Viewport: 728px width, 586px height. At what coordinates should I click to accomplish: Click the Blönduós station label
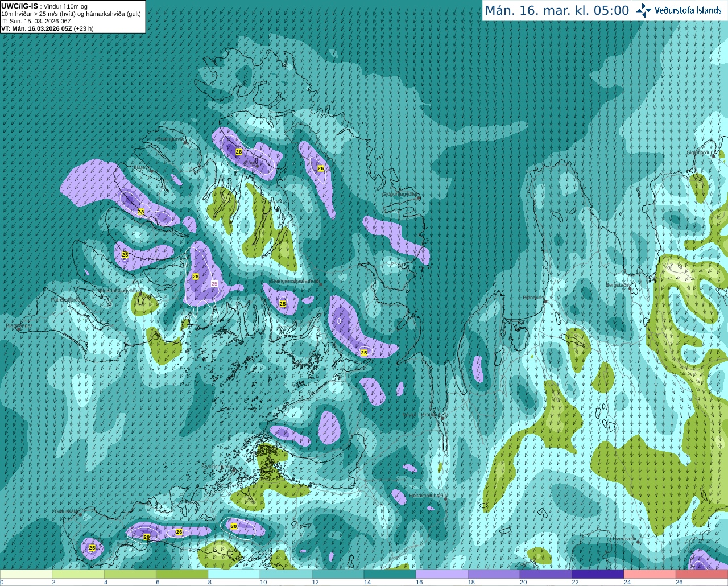pos(533,297)
